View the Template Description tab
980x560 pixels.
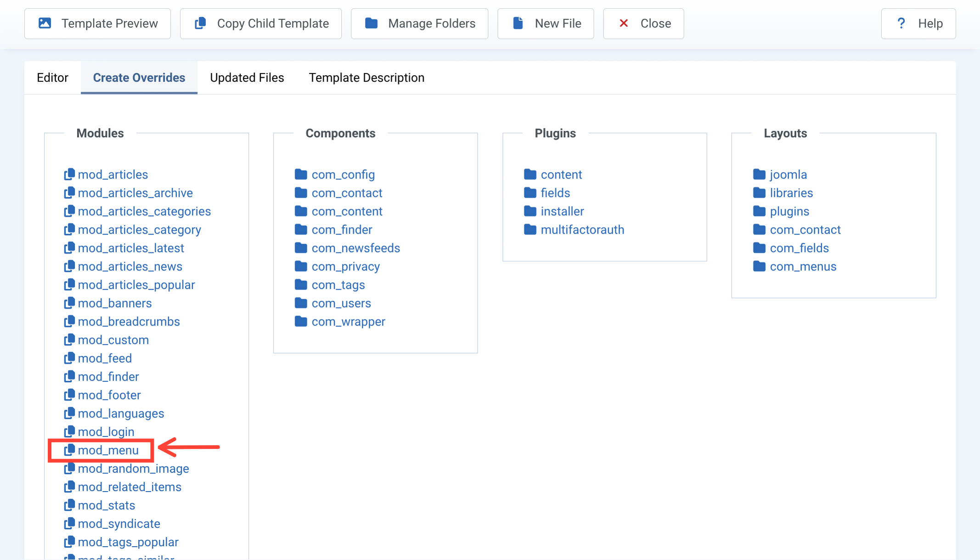click(x=366, y=78)
